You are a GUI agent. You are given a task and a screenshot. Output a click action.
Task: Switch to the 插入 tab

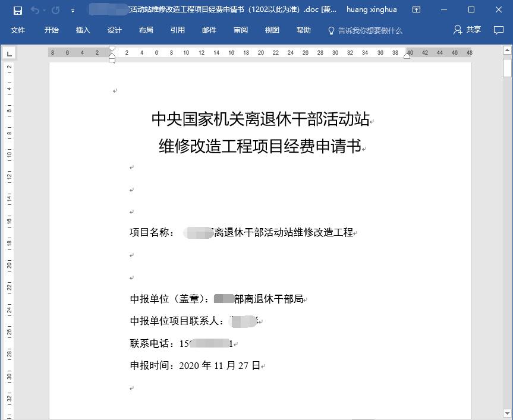click(x=83, y=30)
